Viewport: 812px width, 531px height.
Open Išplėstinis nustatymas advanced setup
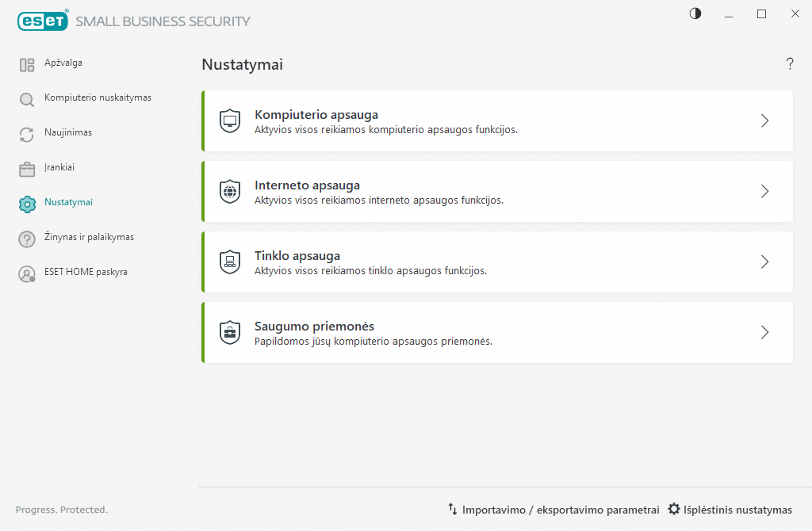tap(730, 510)
